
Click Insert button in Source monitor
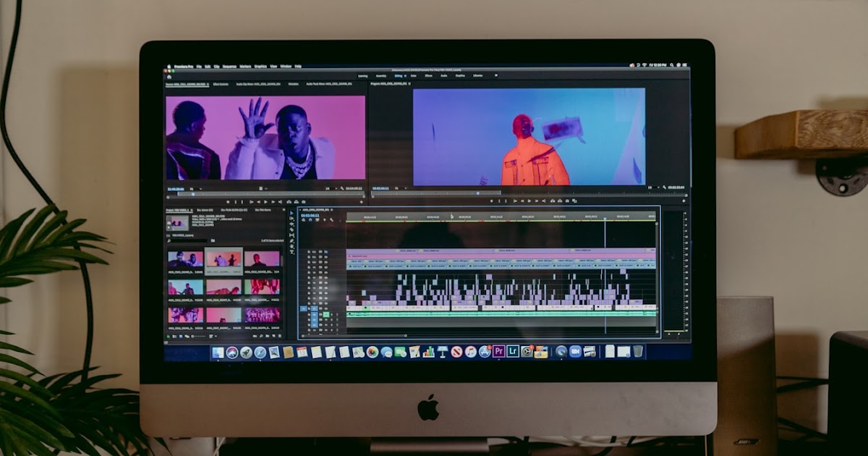(289, 202)
